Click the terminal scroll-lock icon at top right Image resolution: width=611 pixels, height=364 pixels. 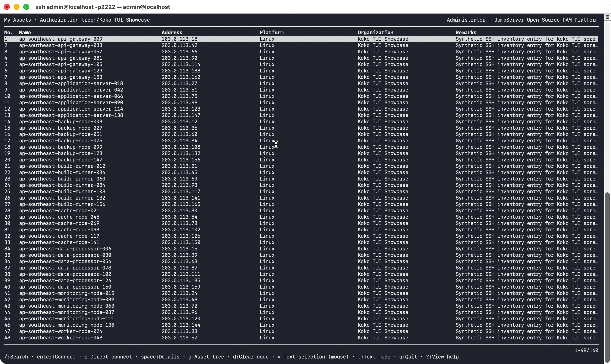(607, 17)
